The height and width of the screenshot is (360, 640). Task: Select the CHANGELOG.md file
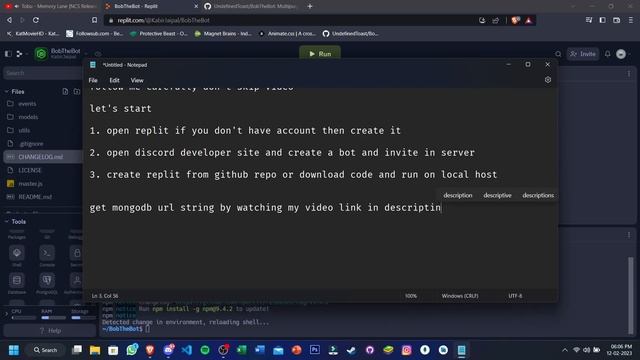pyautogui.click(x=43, y=157)
